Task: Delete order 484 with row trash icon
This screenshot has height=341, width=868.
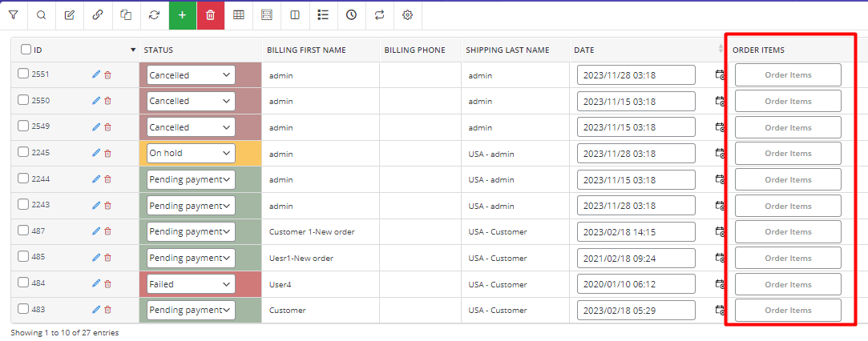Action: point(107,283)
